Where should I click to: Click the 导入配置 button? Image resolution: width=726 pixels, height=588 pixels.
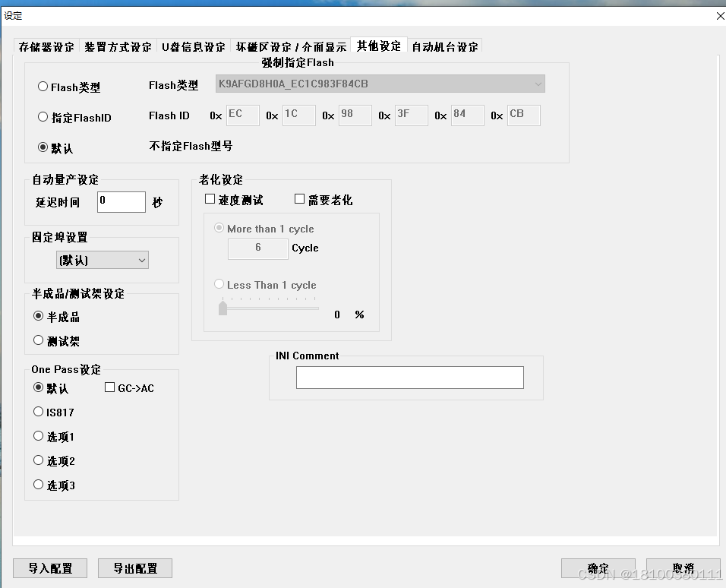pyautogui.click(x=49, y=567)
